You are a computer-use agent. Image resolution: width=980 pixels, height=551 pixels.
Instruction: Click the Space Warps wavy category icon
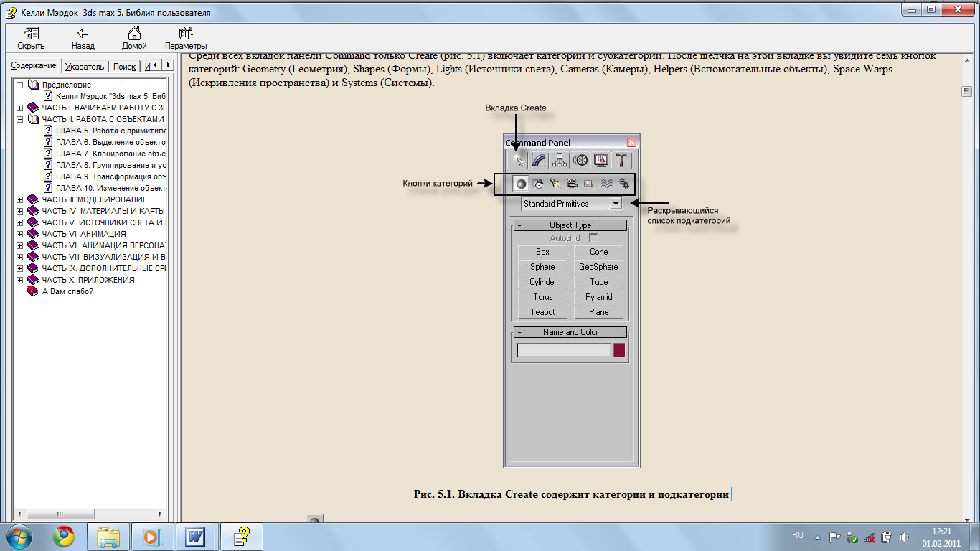[x=606, y=184]
